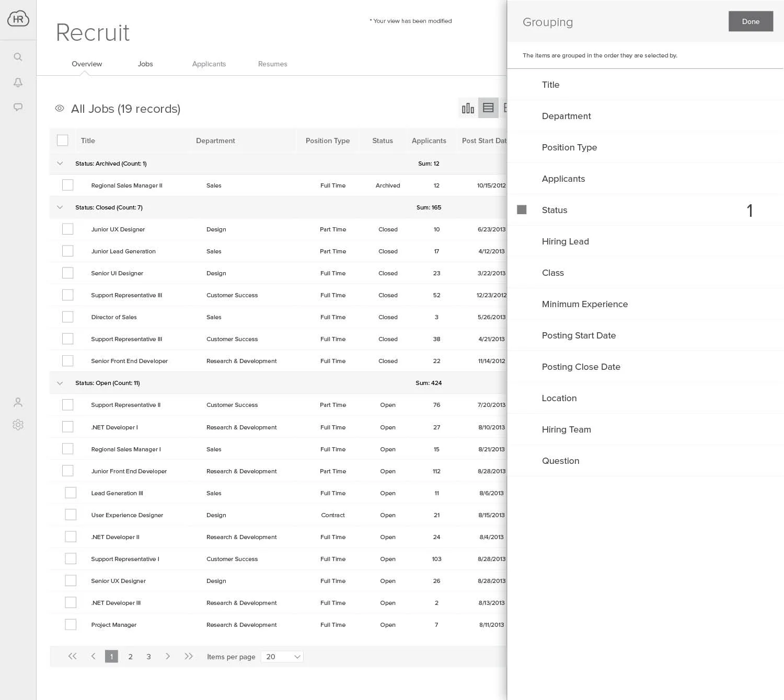Click the .NET Developer III job title

coord(116,603)
